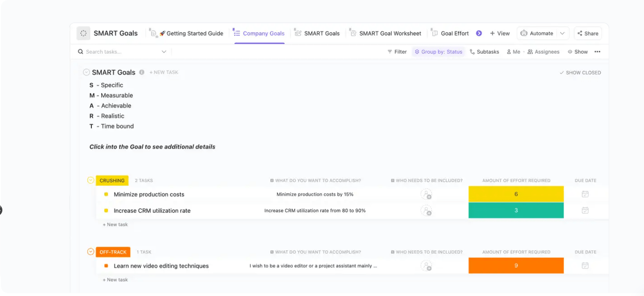Viewport: 644px width, 296px height.
Task: Click 'I wish to be a video editor' cell
Action: (x=313, y=266)
